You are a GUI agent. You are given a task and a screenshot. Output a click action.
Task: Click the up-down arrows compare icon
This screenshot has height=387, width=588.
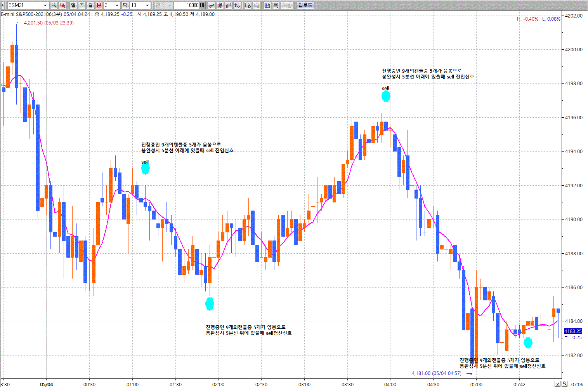click(237, 5)
